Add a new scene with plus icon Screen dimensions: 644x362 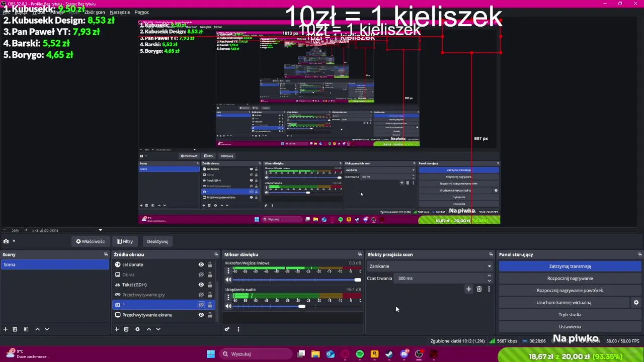tap(6, 329)
